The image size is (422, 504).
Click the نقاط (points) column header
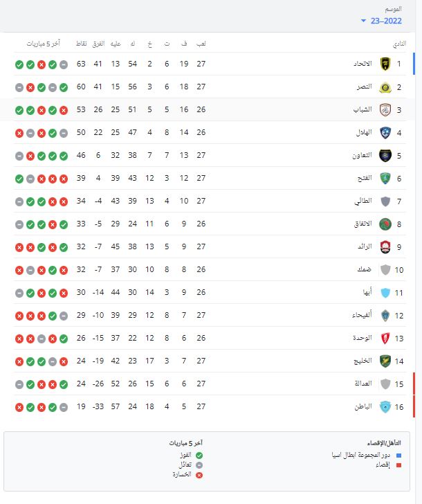click(x=82, y=44)
